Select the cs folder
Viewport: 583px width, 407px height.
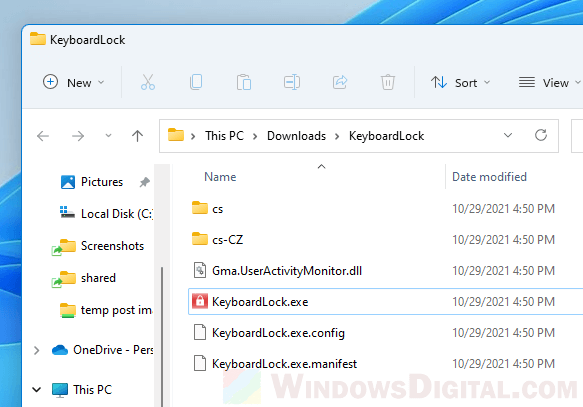[x=386, y=209]
